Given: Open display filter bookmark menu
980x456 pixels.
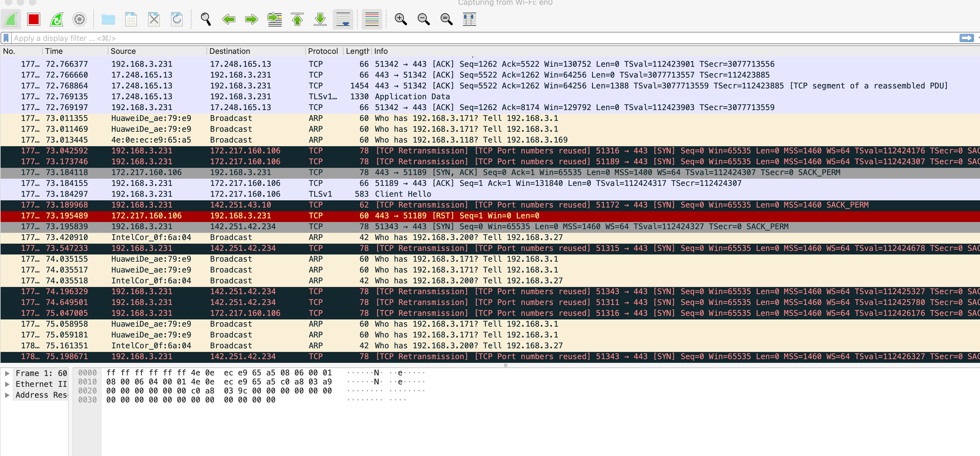Looking at the screenshot, I should 6,38.
